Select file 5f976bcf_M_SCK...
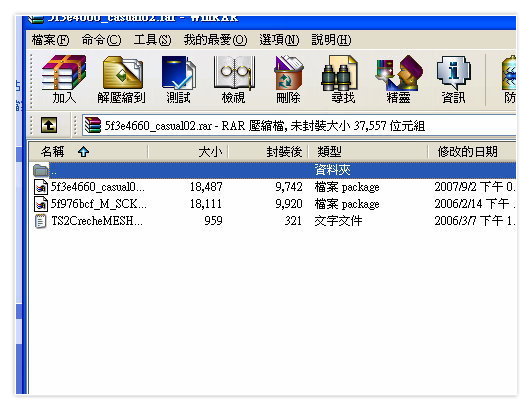The width and height of the screenshot is (532, 410). [x=98, y=204]
